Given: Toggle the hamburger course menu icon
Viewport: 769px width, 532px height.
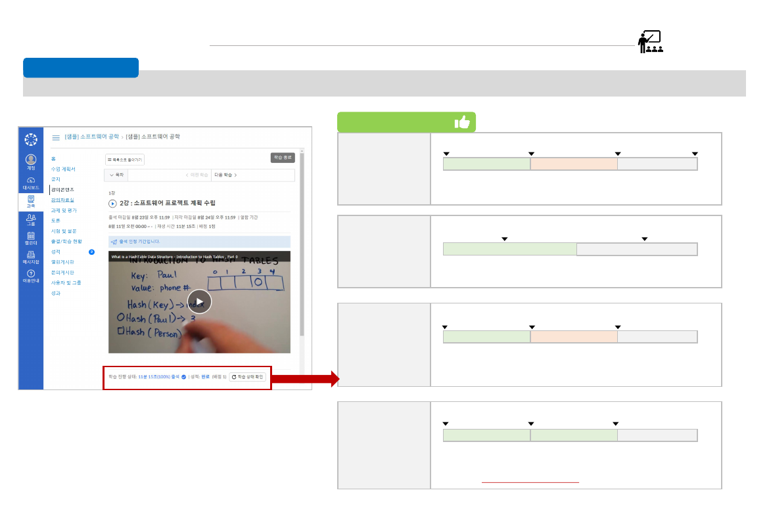Looking at the screenshot, I should [x=56, y=137].
